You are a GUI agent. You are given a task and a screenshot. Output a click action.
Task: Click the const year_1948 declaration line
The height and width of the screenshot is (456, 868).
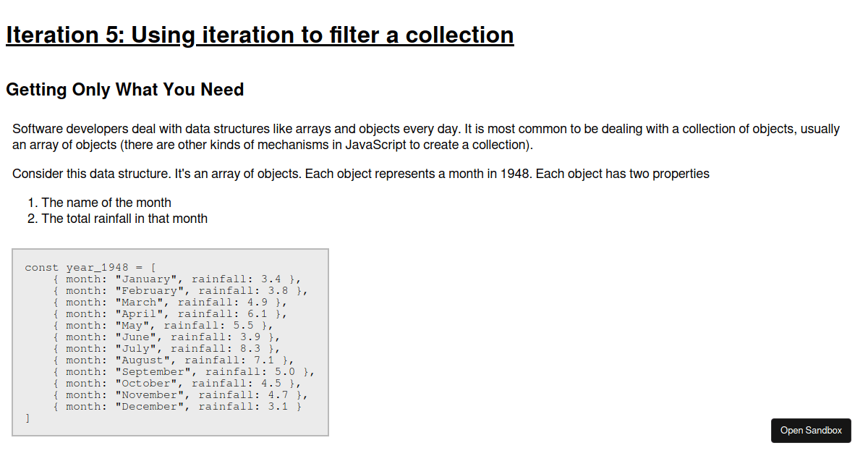pyautogui.click(x=90, y=268)
